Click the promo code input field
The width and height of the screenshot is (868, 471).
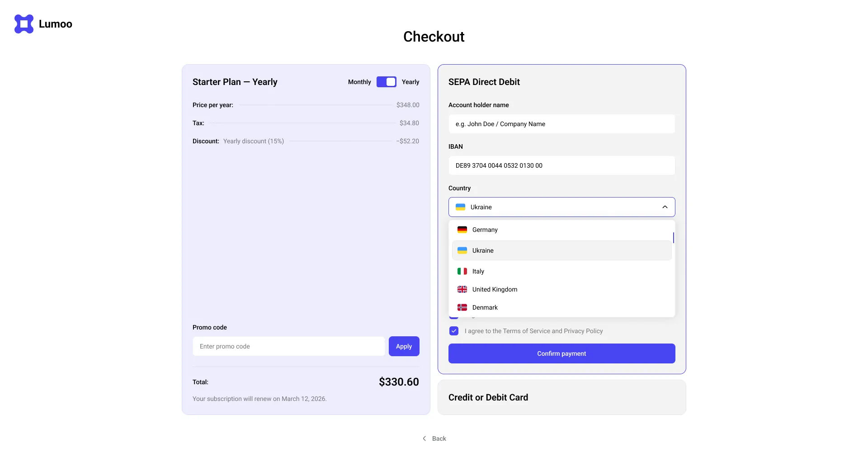[x=288, y=346]
